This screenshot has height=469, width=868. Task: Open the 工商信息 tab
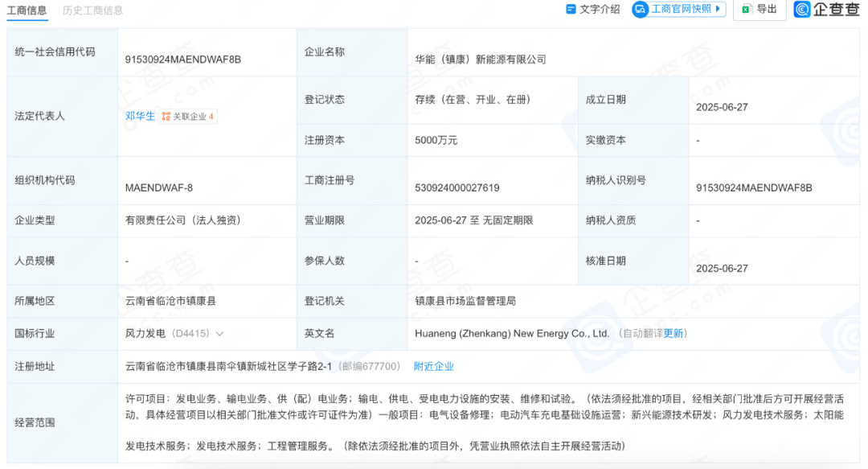(27, 10)
